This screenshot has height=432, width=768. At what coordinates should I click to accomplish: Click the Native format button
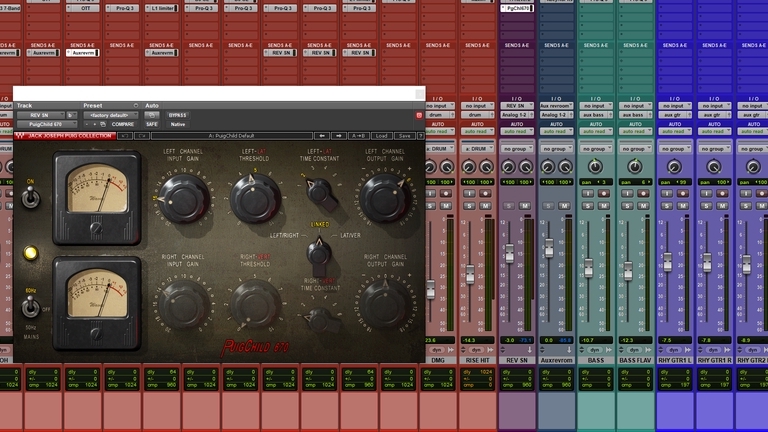click(x=177, y=124)
